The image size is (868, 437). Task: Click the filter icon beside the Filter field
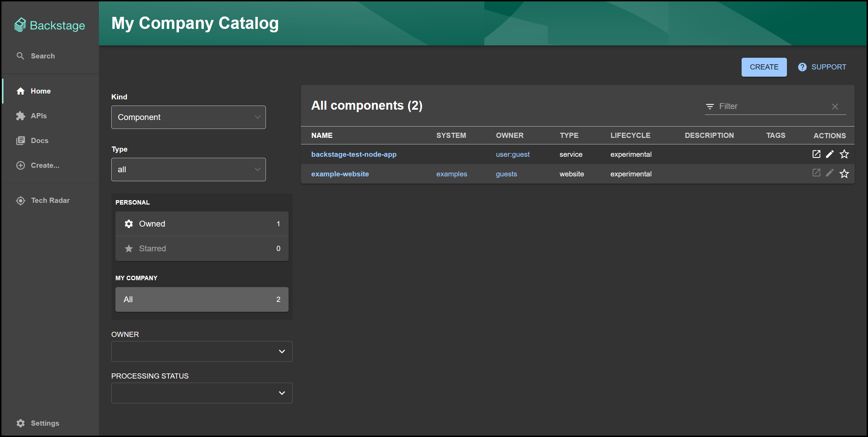point(710,106)
